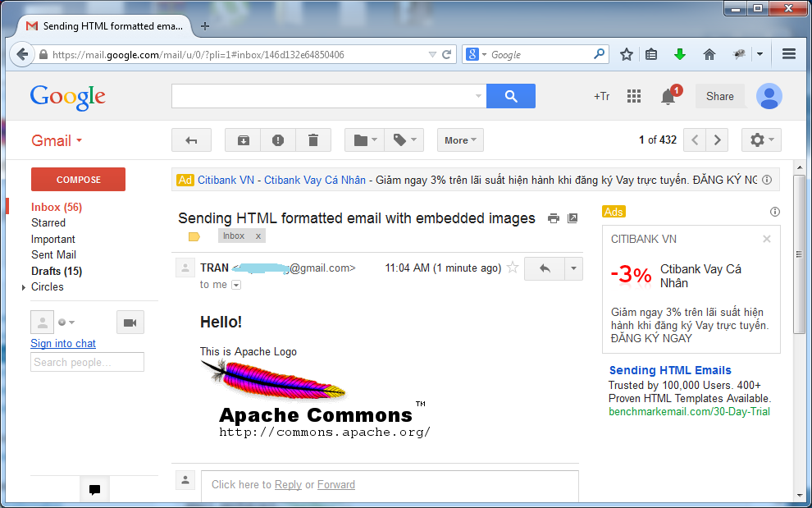Go to the browser Home icon

coord(709,54)
